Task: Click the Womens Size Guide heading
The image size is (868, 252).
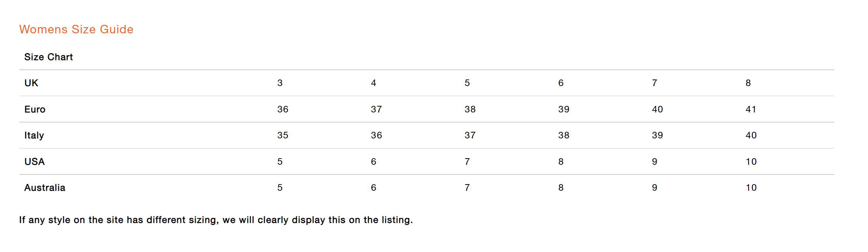Action: tap(76, 29)
